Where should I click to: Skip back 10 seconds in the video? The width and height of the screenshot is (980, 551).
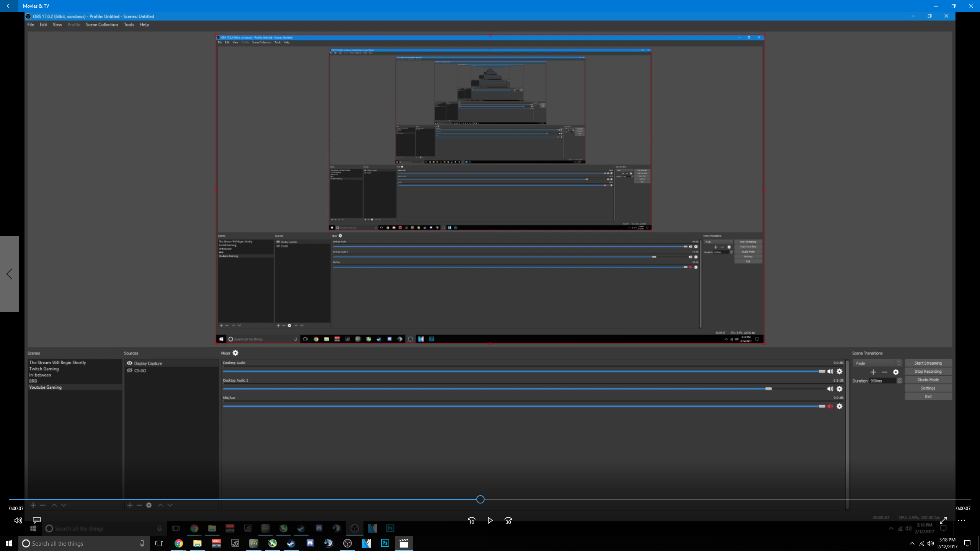pyautogui.click(x=471, y=520)
